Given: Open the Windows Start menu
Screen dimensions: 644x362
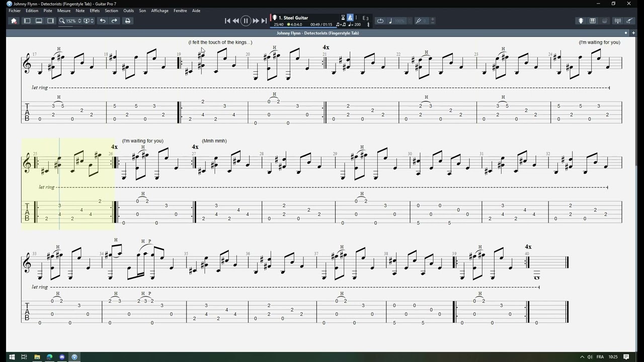Looking at the screenshot, I should [x=12, y=357].
